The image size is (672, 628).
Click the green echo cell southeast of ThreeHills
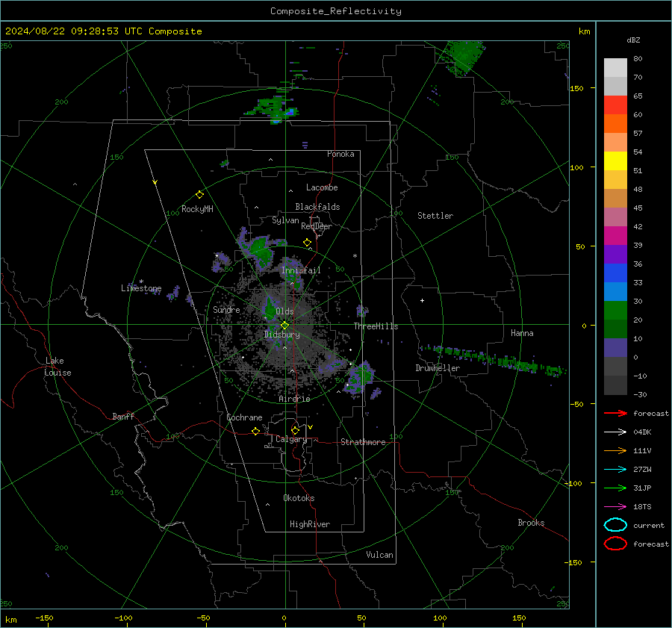tap(360, 377)
